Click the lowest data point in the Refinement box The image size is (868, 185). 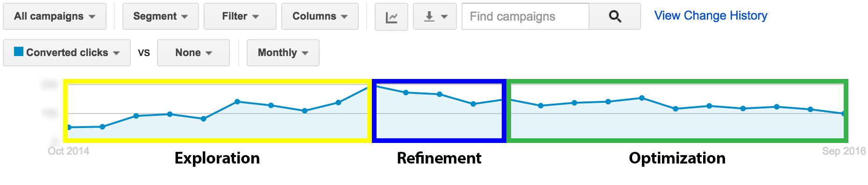[x=473, y=104]
